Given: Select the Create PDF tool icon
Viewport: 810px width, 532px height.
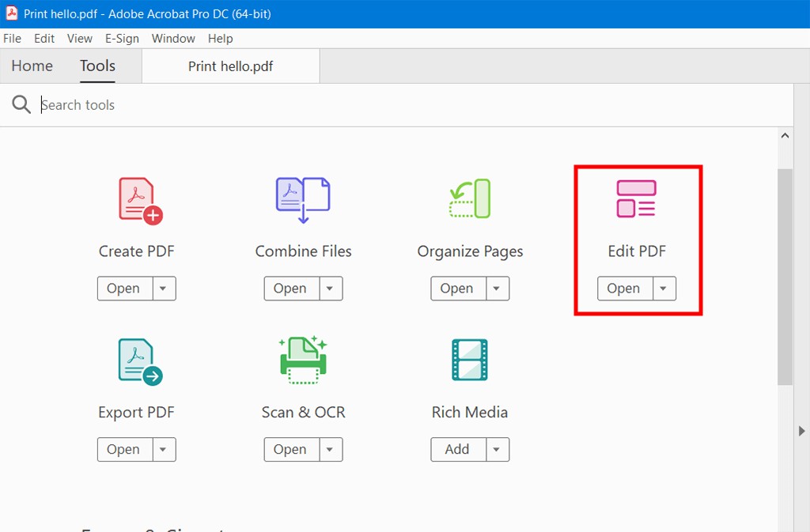Looking at the screenshot, I should click(x=136, y=199).
